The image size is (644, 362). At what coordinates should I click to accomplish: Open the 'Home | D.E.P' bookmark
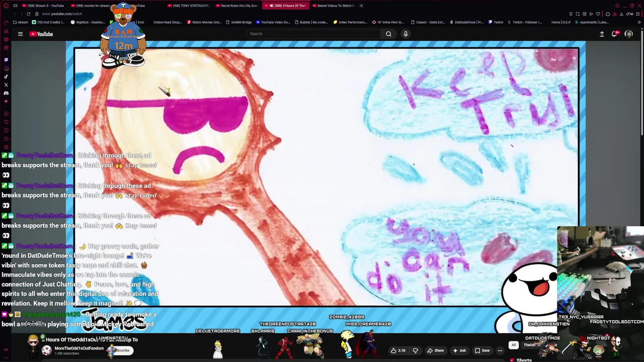tap(560, 22)
